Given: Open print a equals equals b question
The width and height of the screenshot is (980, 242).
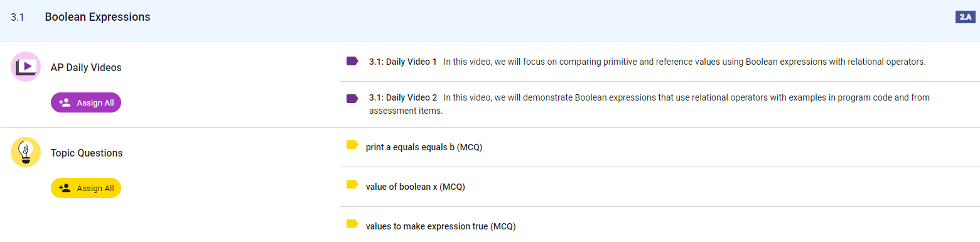Looking at the screenshot, I should 424,147.
